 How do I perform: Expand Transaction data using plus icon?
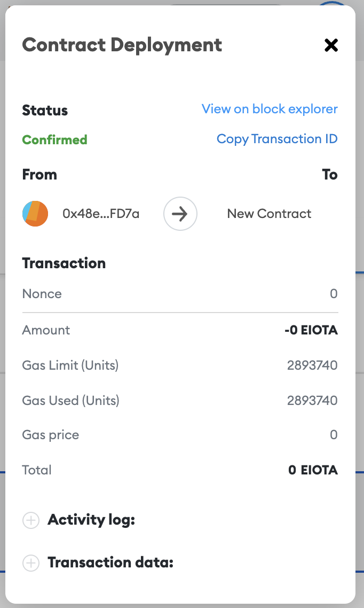[31, 563]
